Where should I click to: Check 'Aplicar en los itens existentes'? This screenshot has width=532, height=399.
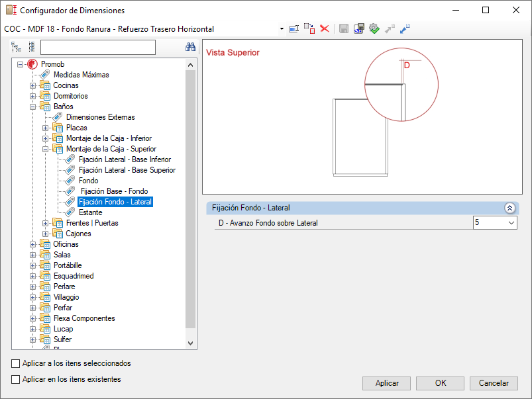click(16, 379)
